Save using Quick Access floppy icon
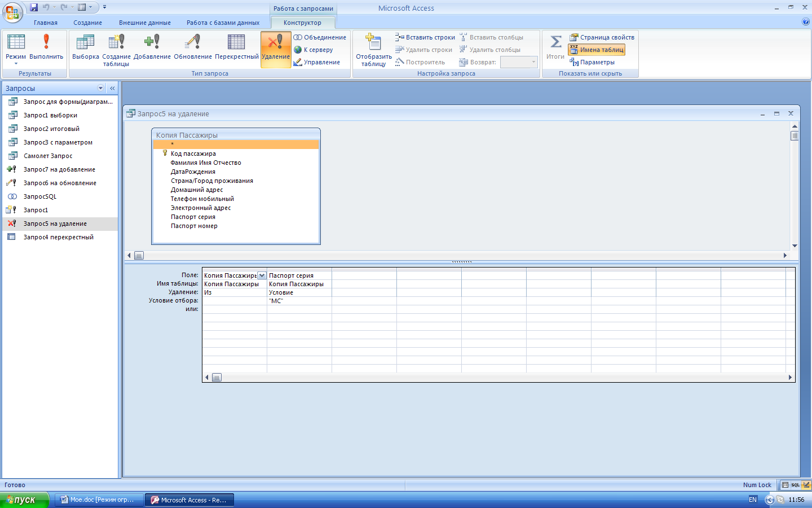 pos(34,7)
